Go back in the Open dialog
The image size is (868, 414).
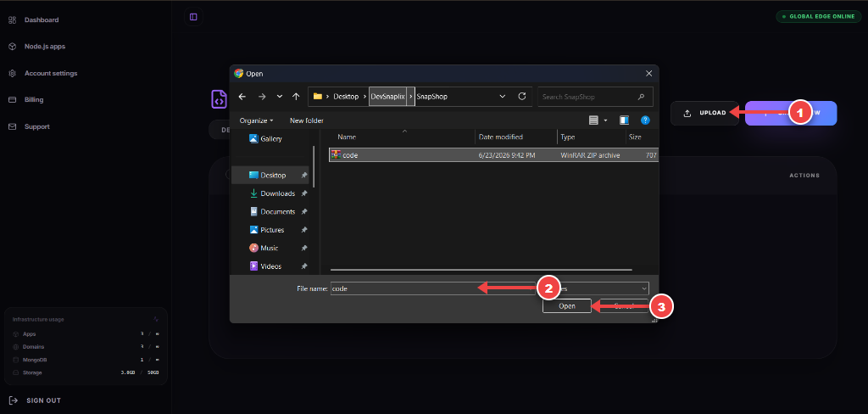242,97
